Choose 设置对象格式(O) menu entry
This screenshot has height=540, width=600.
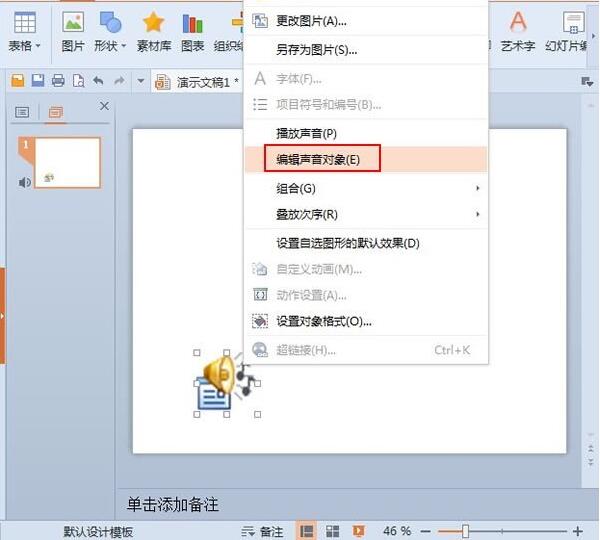pyautogui.click(x=365, y=321)
